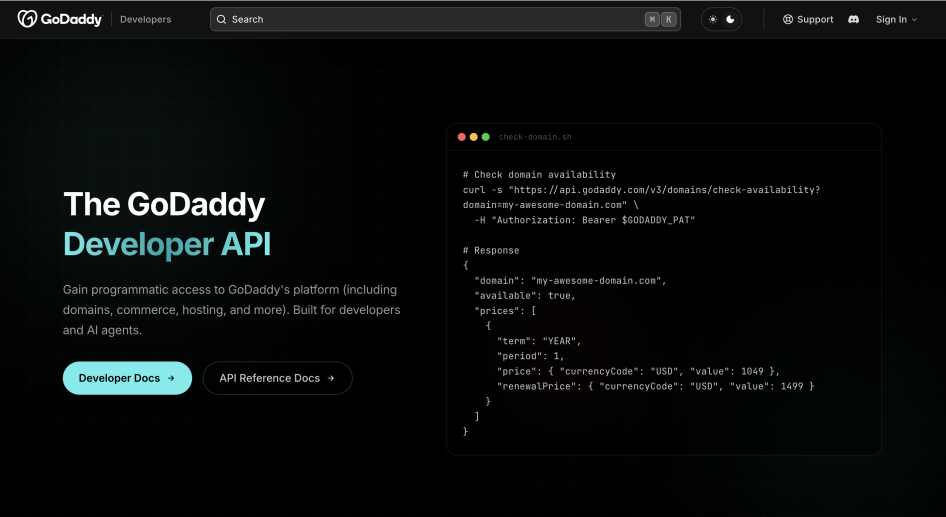Click the Developer Docs arrow icon

(171, 378)
